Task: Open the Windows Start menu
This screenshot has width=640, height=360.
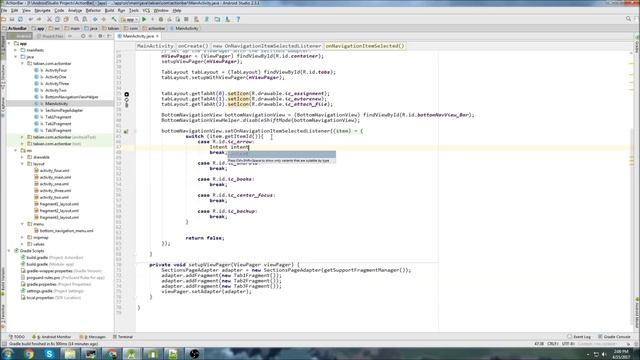Action: (8, 354)
